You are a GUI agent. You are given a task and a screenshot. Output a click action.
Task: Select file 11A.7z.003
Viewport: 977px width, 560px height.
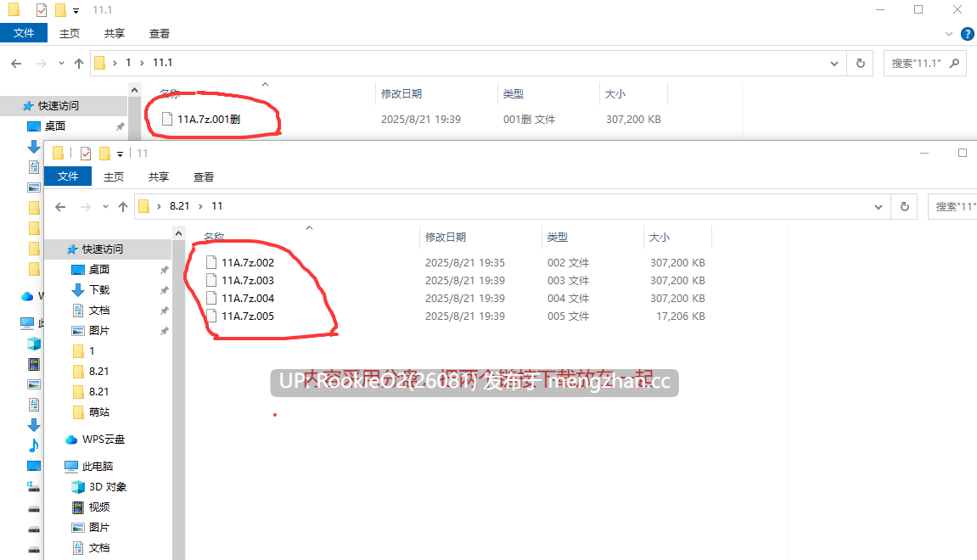pyautogui.click(x=248, y=280)
